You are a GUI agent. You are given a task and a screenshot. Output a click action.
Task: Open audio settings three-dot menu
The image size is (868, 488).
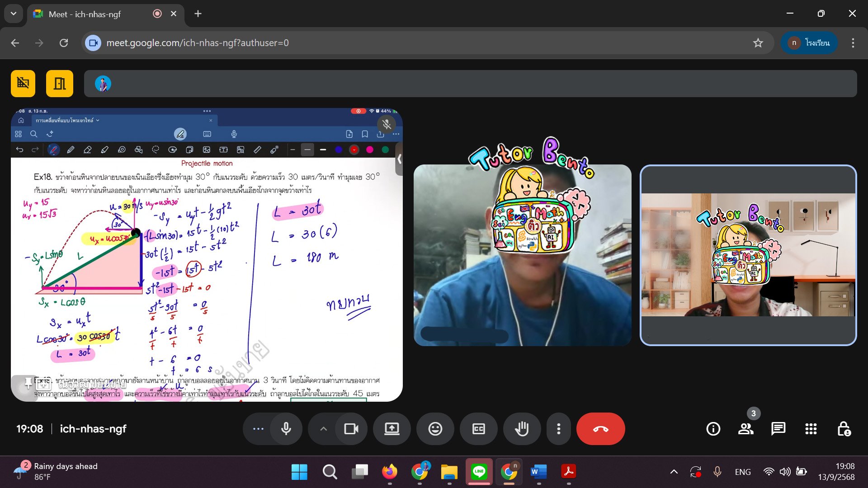tap(258, 429)
